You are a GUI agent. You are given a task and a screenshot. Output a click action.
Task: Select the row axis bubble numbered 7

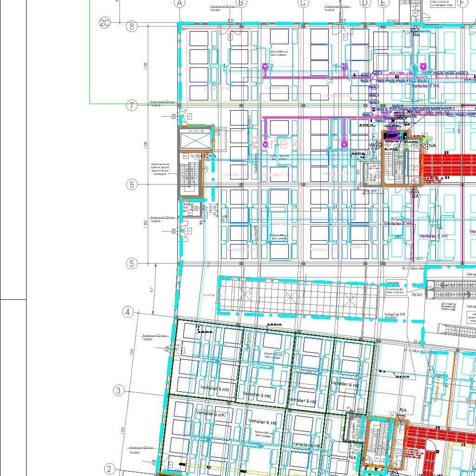[132, 106]
